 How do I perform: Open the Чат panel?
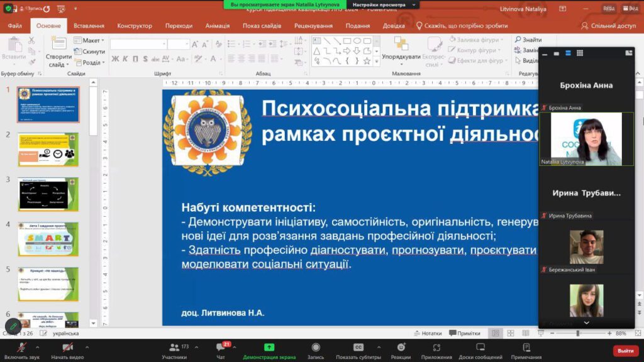point(220,348)
